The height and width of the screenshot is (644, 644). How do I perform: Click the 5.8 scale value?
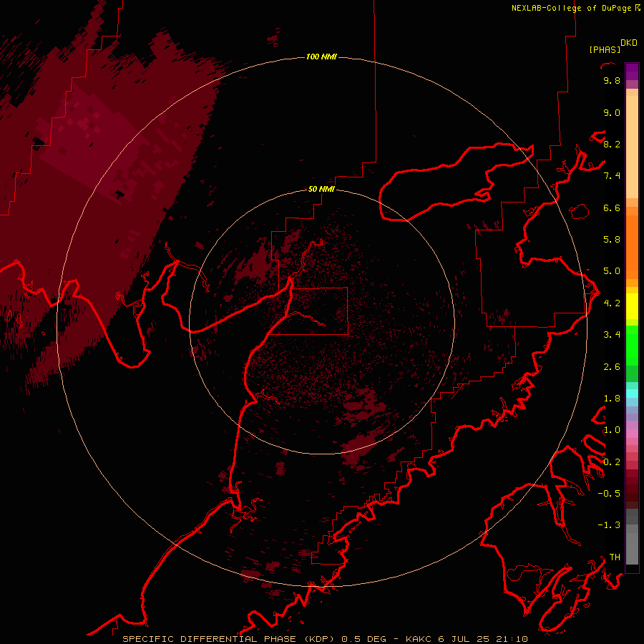pos(612,240)
